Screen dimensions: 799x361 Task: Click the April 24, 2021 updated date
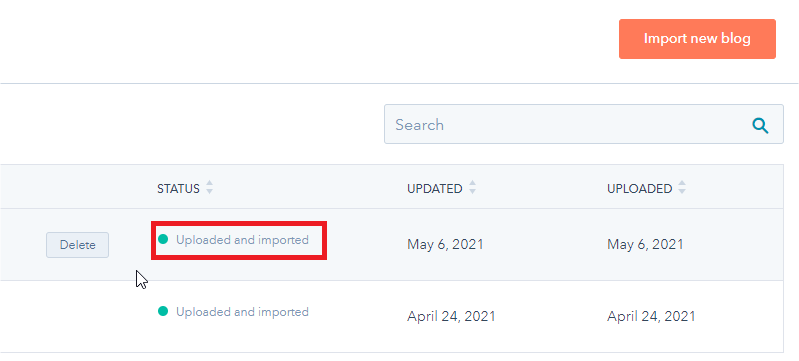tap(451, 317)
